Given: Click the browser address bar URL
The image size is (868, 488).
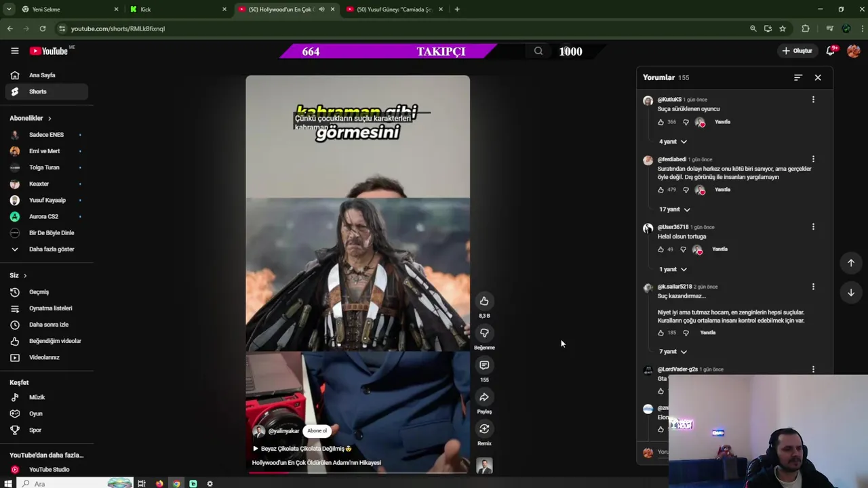Looking at the screenshot, I should pyautogui.click(x=118, y=28).
